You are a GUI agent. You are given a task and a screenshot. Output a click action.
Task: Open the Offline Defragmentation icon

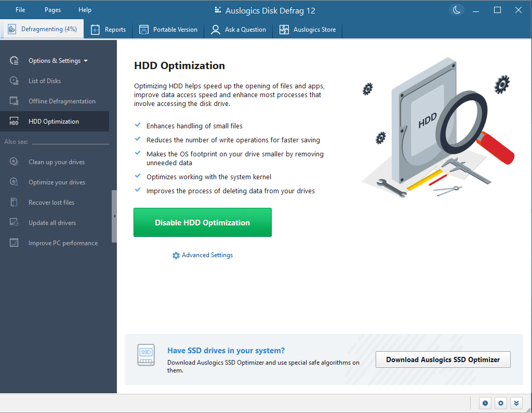(x=15, y=101)
